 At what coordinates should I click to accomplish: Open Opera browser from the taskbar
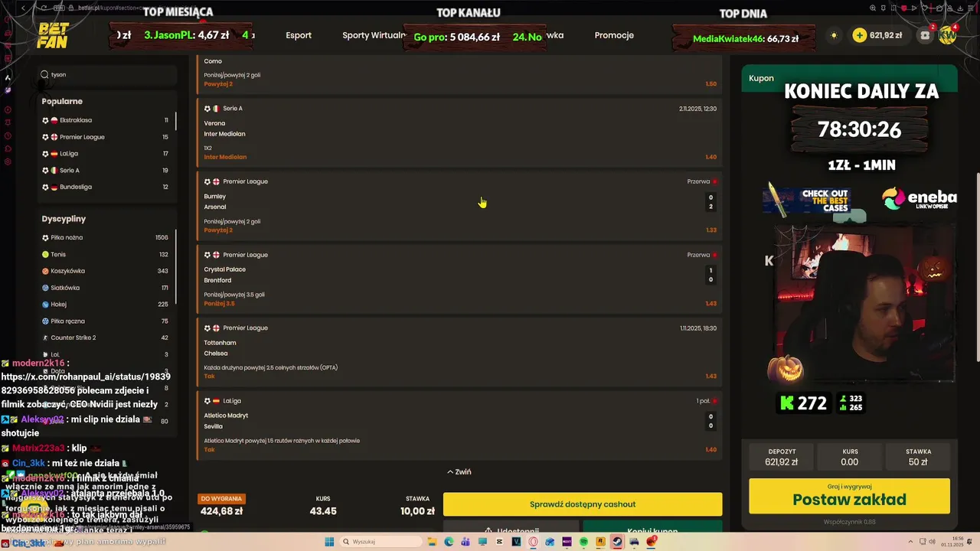click(x=533, y=542)
